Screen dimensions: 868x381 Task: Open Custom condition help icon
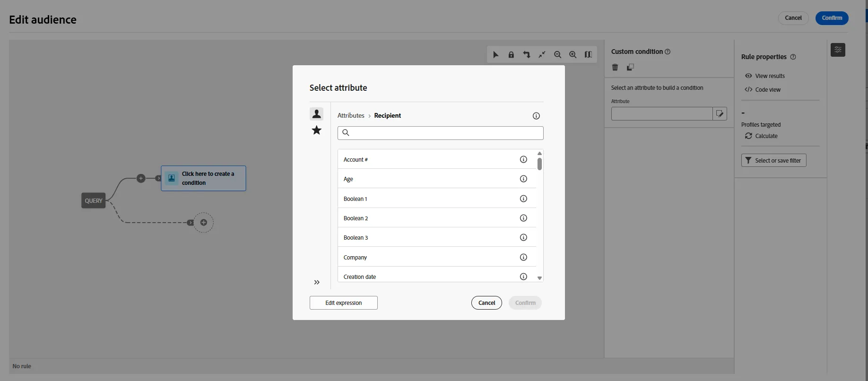pyautogui.click(x=668, y=52)
